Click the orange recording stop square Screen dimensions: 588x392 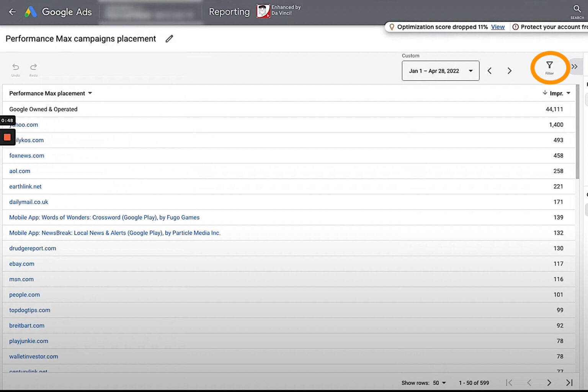tap(7, 137)
